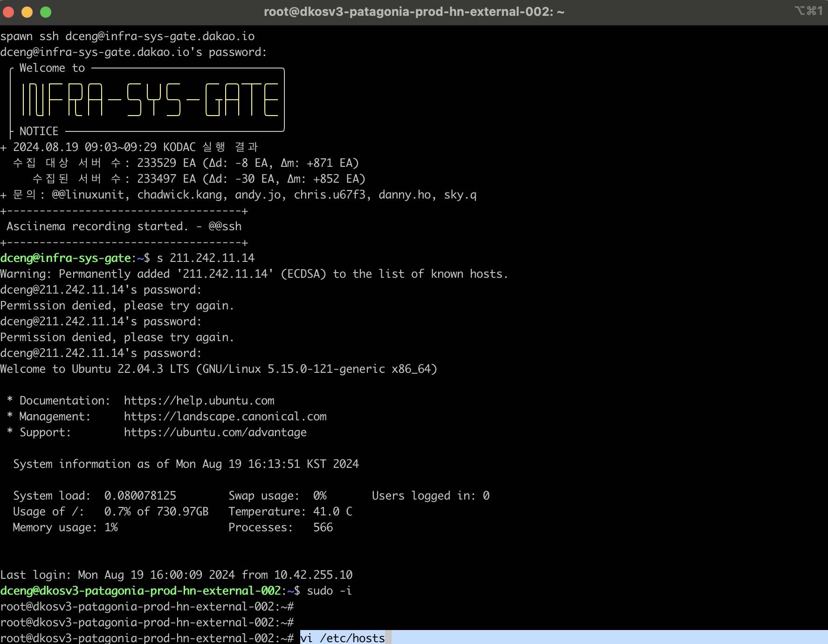This screenshot has width=828, height=644.
Task: Click the yellow minimize window button
Action: (27, 12)
